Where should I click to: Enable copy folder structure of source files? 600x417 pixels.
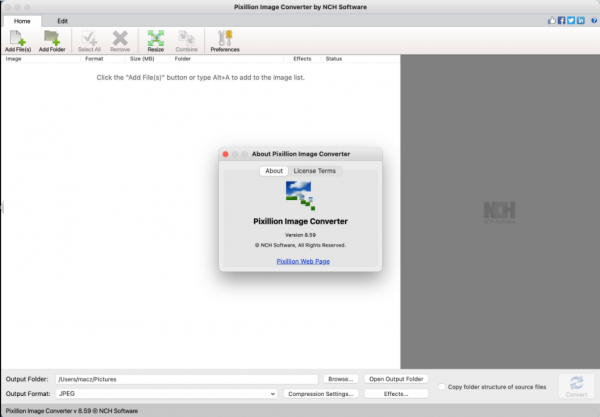pos(443,386)
